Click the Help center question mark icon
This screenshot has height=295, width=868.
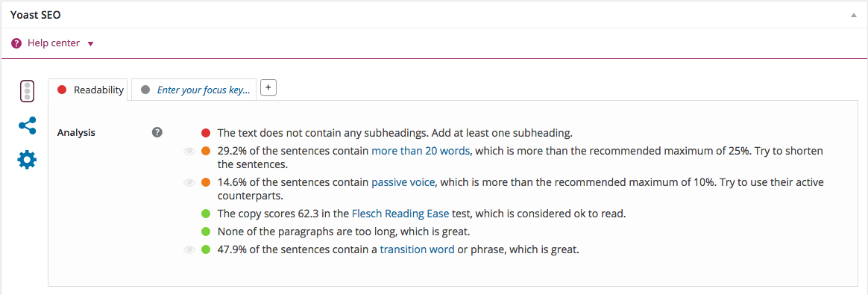(x=16, y=43)
